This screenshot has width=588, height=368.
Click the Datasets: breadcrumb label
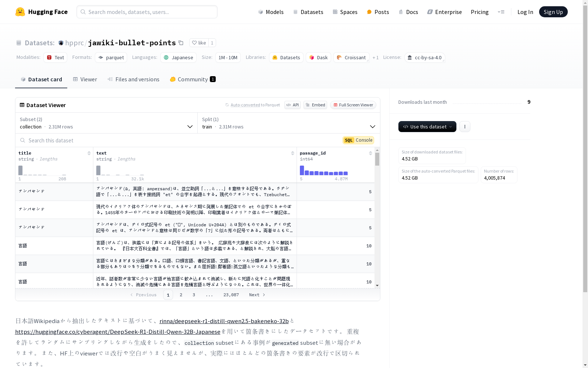[39, 43]
